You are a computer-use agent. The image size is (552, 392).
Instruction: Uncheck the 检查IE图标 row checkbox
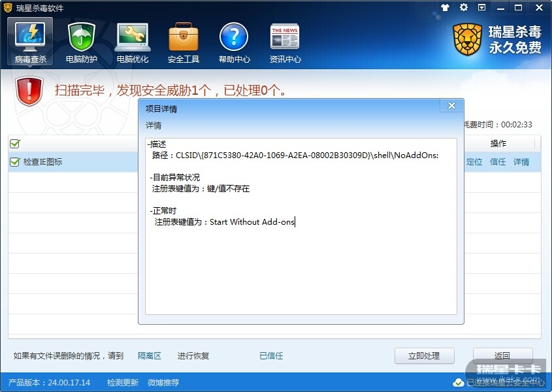click(15, 162)
